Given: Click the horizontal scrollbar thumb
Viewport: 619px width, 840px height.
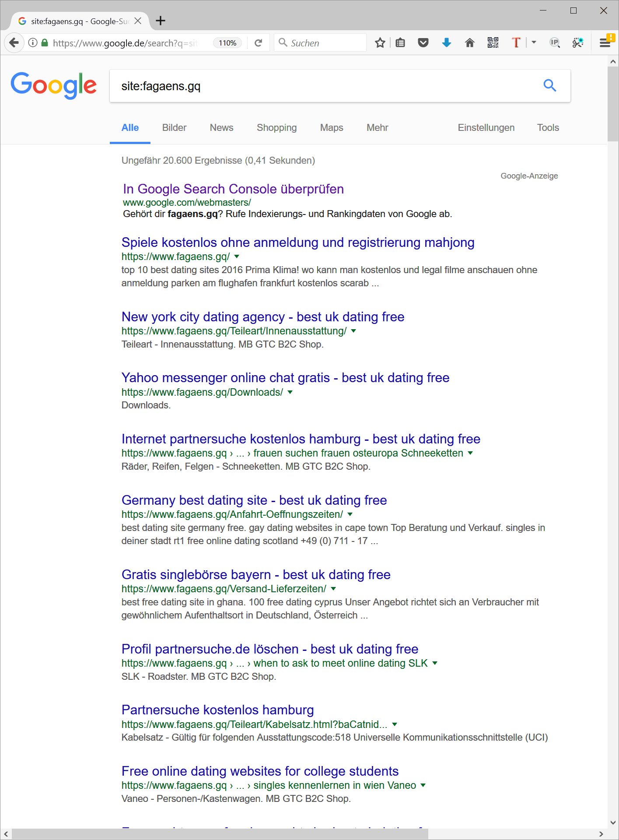Looking at the screenshot, I should (x=220, y=834).
